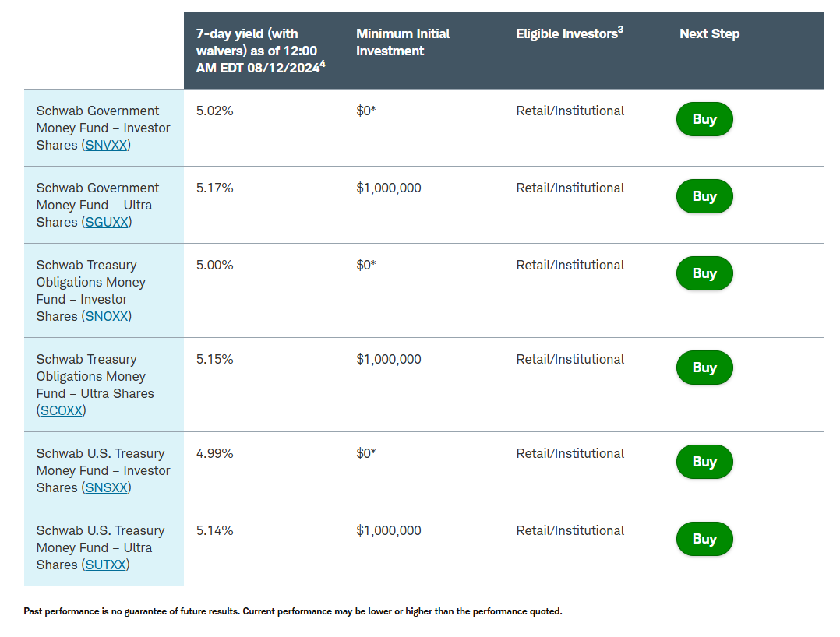Image resolution: width=840 pixels, height=637 pixels.
Task: Visit the SUTXX symbol link
Action: pos(105,565)
